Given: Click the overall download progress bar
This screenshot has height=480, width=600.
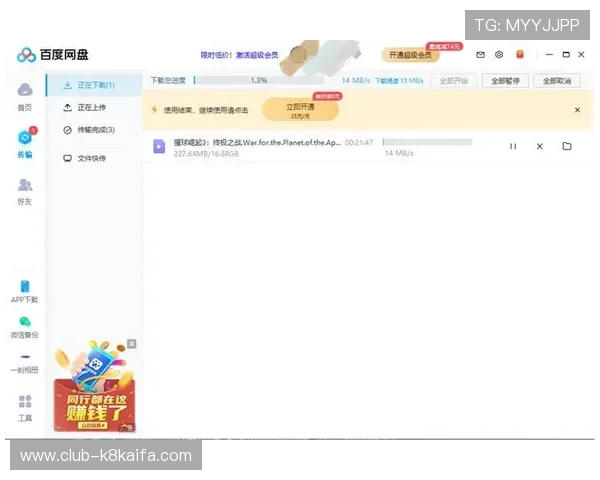Looking at the screenshot, I should coord(259,80).
